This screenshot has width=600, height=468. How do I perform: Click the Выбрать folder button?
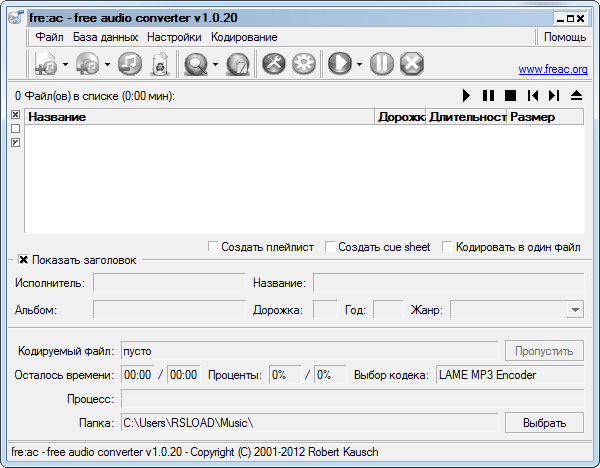544,423
